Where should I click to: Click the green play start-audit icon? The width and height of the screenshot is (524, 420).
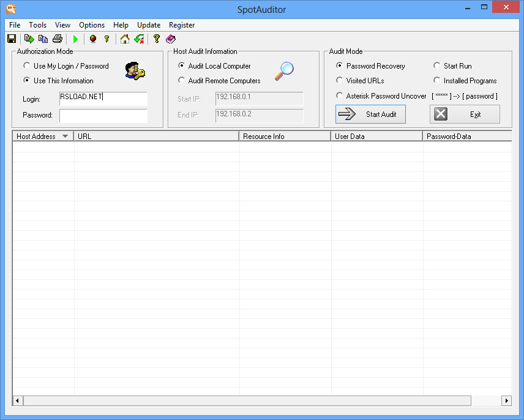75,39
